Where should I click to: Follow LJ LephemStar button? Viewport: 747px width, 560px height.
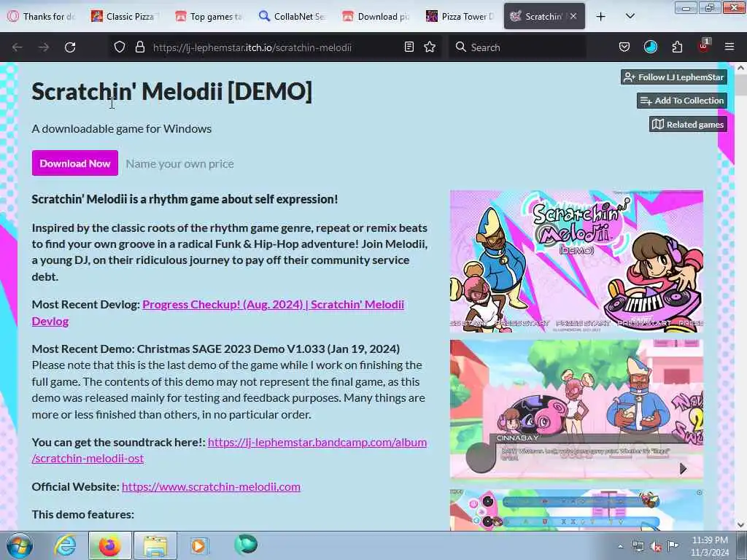(x=674, y=77)
